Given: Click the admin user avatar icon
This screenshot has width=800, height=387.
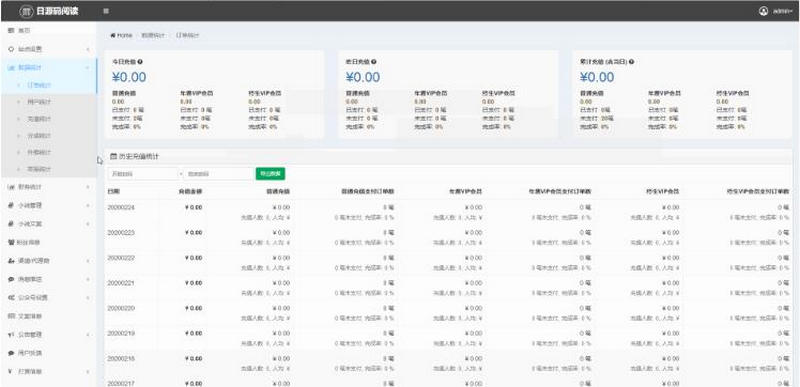Looking at the screenshot, I should pyautogui.click(x=763, y=11).
